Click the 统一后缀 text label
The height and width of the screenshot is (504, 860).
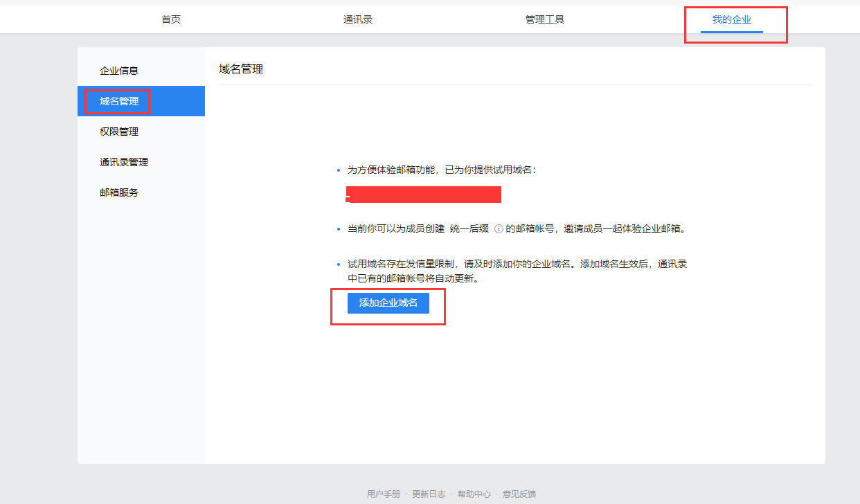tap(469, 229)
